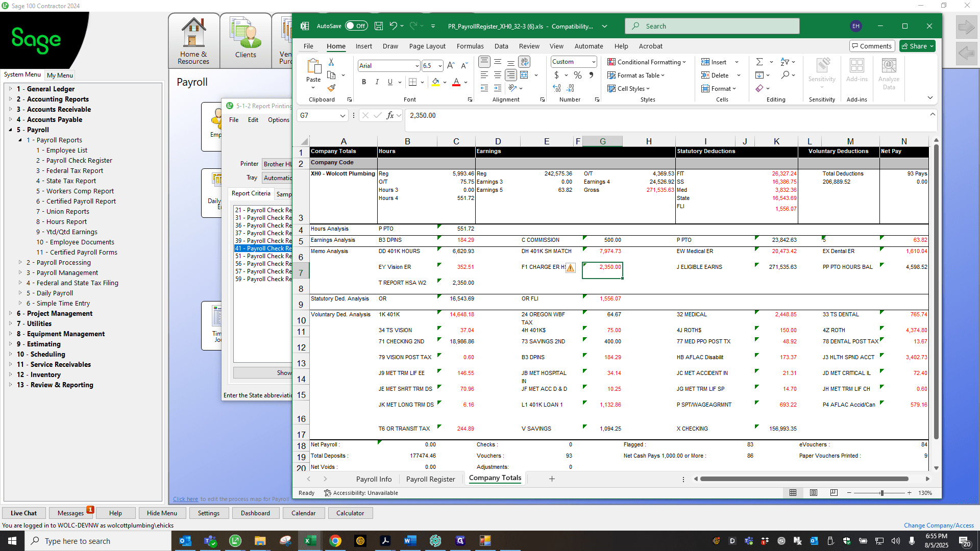The image size is (980, 551).
Task: Click the AutoSum sigma icon
Action: 759,62
